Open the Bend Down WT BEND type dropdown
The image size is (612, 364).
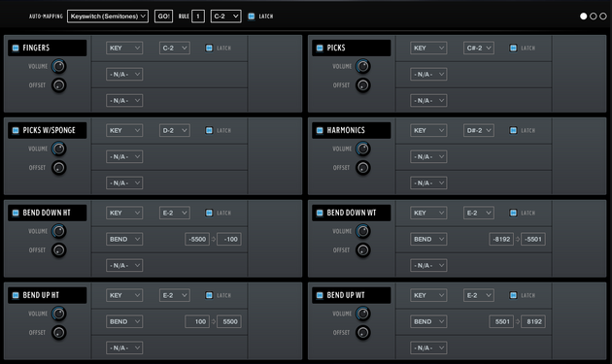(x=428, y=239)
